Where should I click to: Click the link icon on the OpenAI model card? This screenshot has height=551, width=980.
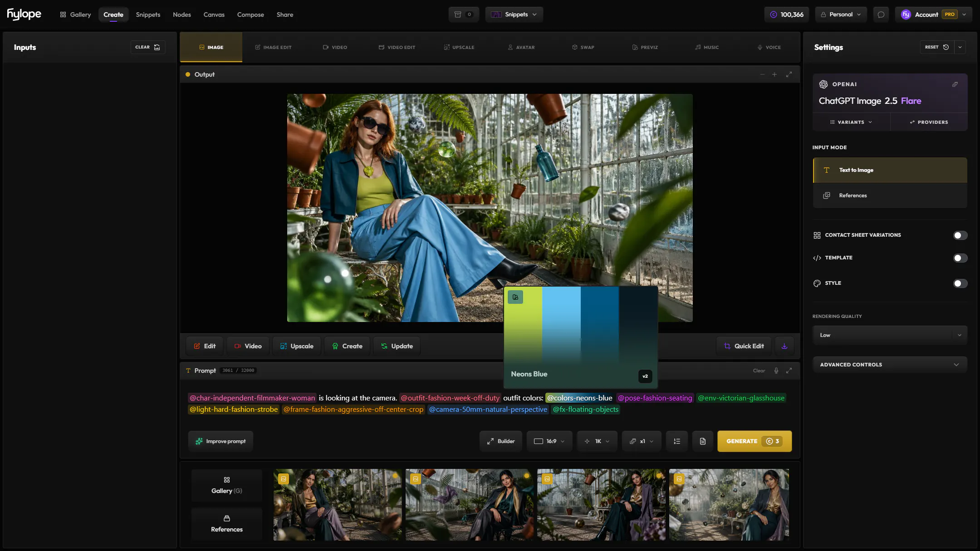click(955, 84)
